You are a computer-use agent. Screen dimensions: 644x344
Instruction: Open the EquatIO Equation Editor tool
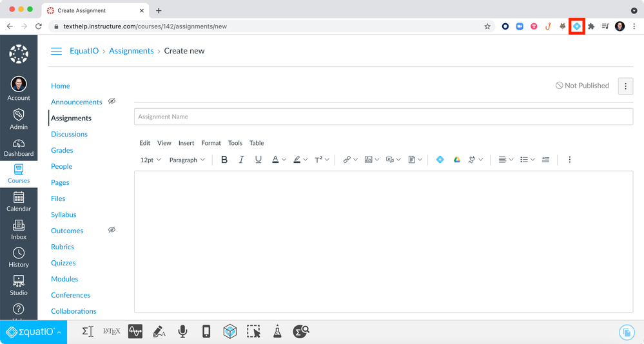tap(88, 332)
